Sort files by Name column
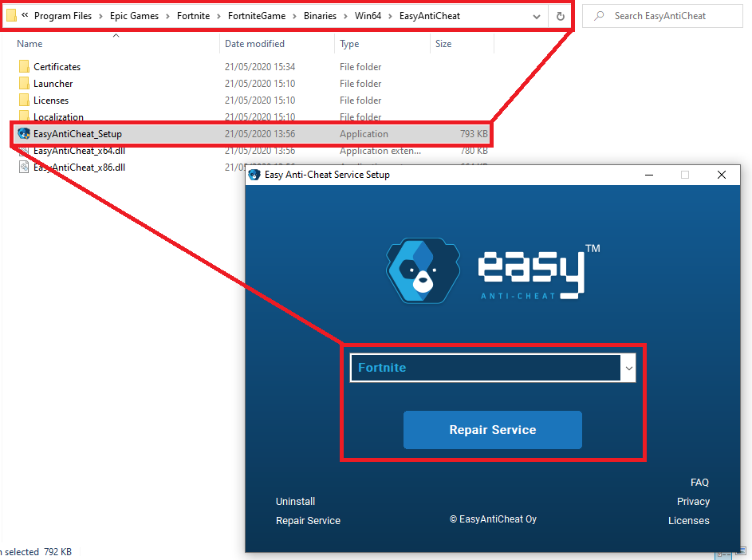Screen dimensions: 752x560 click(30, 44)
